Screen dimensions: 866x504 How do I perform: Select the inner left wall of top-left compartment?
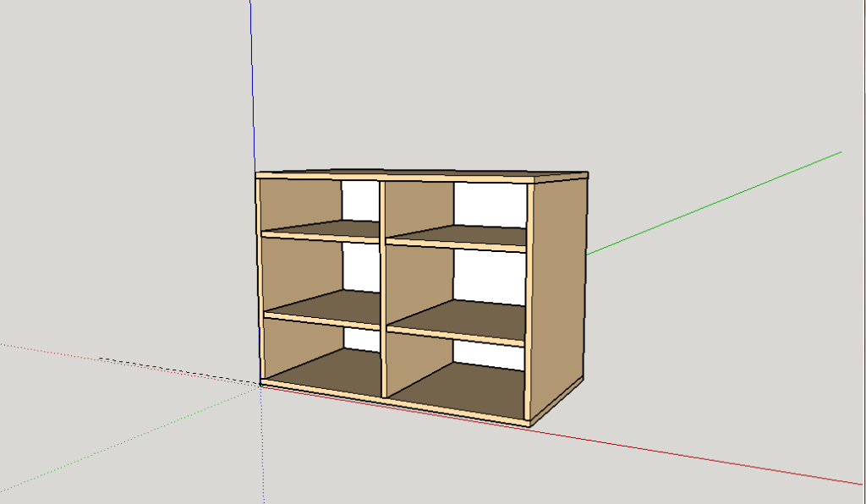click(300, 204)
